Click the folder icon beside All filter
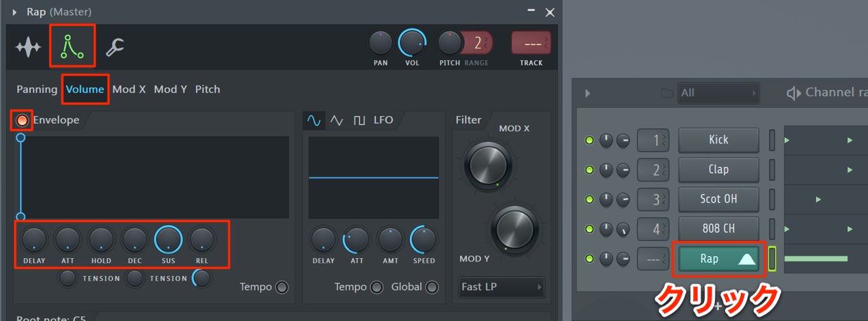868x321 pixels. (667, 93)
